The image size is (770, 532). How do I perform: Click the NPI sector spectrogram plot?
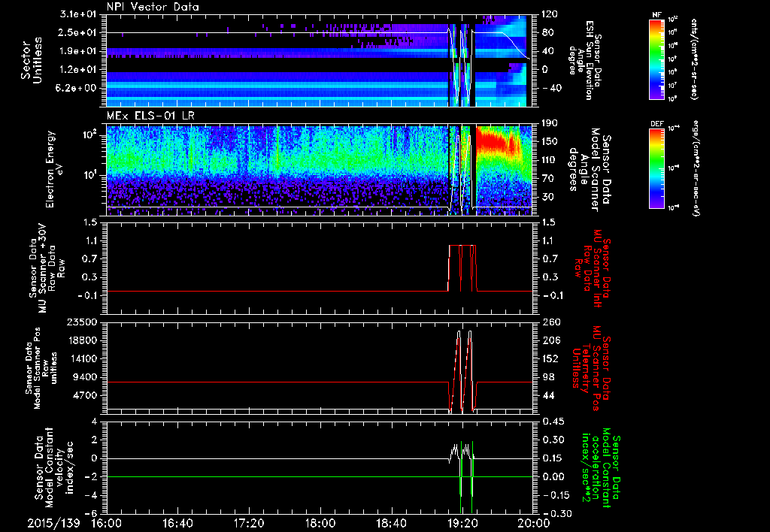320,60
